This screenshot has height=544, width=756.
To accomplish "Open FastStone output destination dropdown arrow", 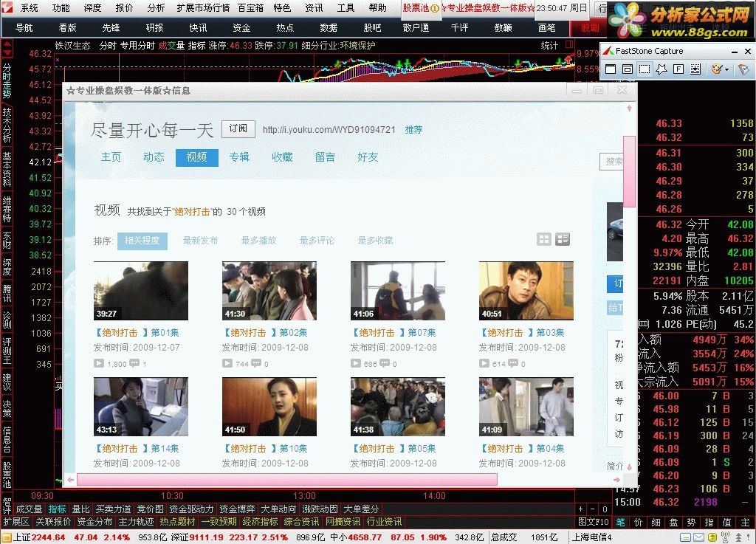I will pos(726,69).
